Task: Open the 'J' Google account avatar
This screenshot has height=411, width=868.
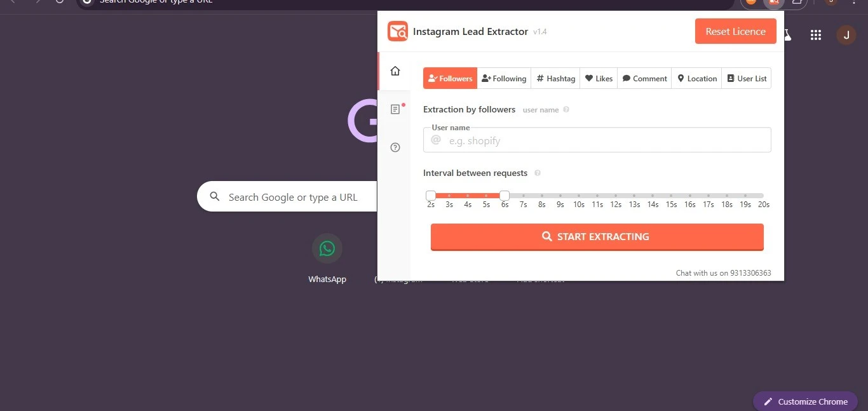Action: [x=846, y=36]
